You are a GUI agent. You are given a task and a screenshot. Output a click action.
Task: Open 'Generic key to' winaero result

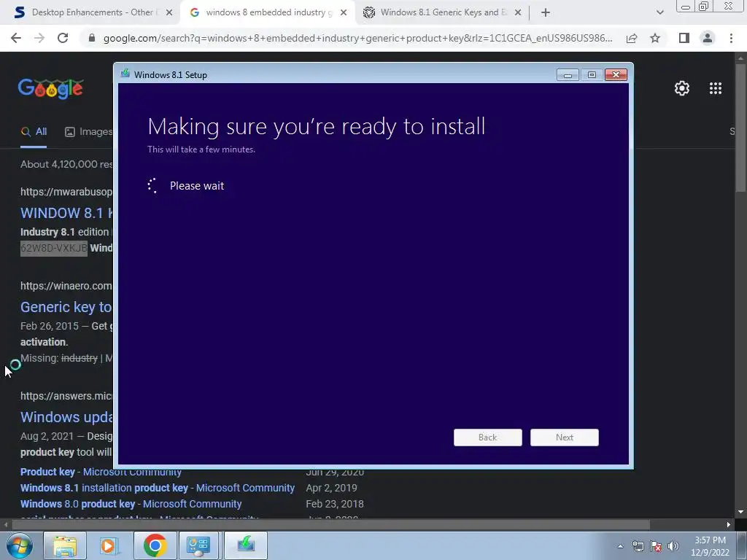(x=66, y=307)
